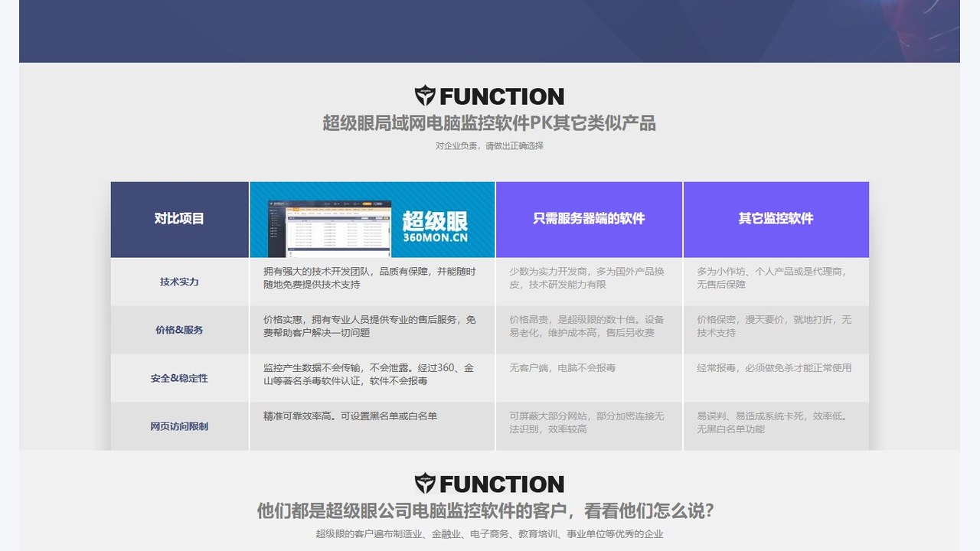Click the shield logo icon beside the lower FUNCTION heading
This screenshot has height=551, width=980.
[x=425, y=484]
